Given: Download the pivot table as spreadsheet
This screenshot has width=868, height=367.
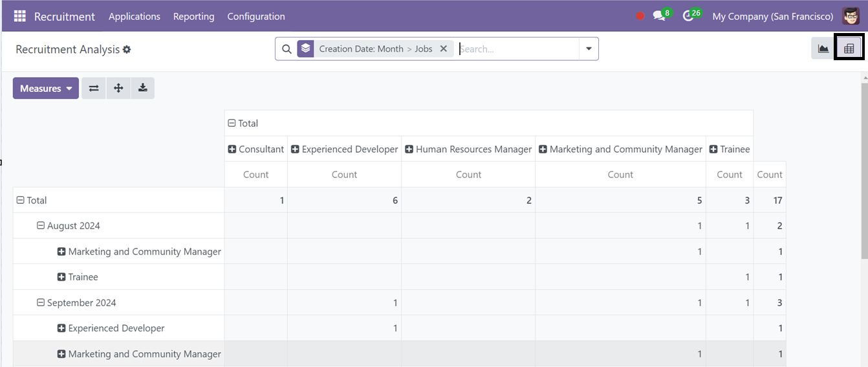Looking at the screenshot, I should (143, 88).
